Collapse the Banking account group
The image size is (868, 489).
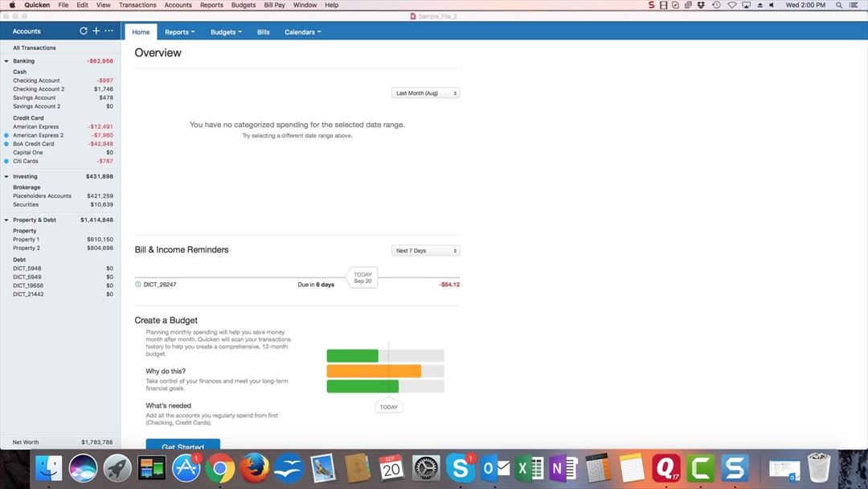click(x=6, y=61)
